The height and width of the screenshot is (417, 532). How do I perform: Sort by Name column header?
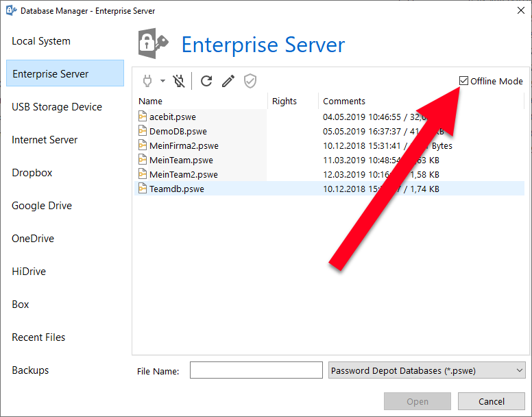[x=201, y=101]
